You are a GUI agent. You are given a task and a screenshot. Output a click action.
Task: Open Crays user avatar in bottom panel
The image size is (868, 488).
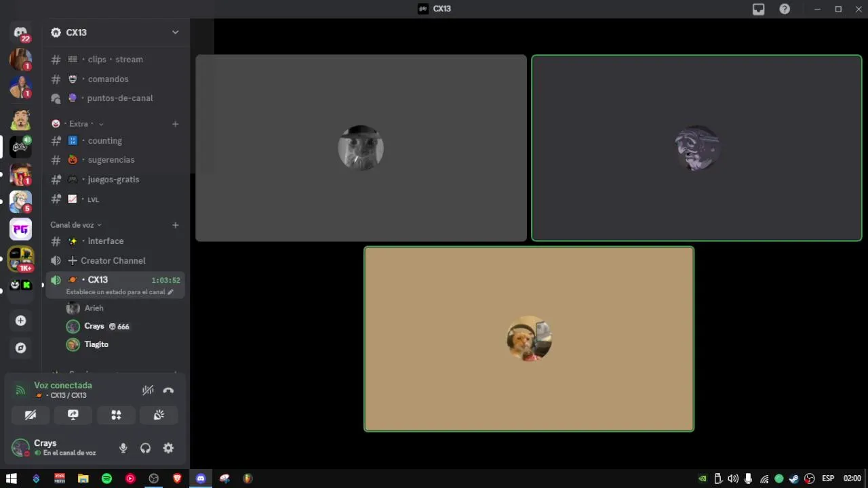point(20,448)
